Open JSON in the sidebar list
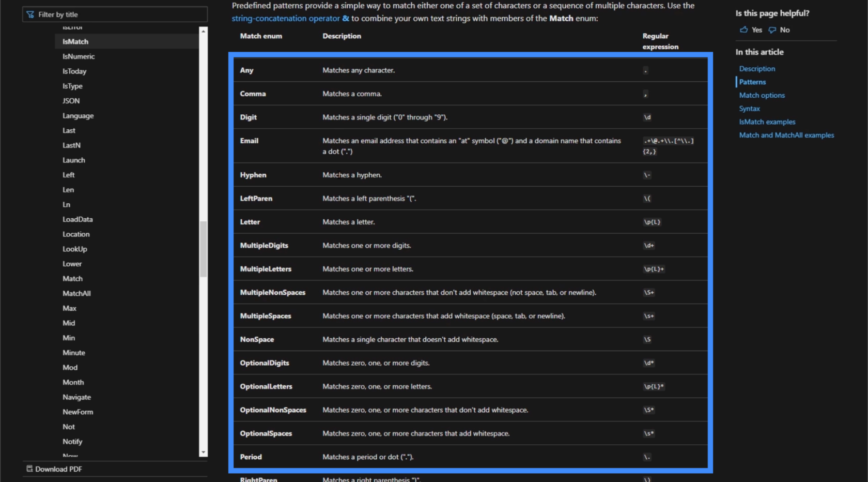Screen dimensions: 868x482 coord(71,101)
